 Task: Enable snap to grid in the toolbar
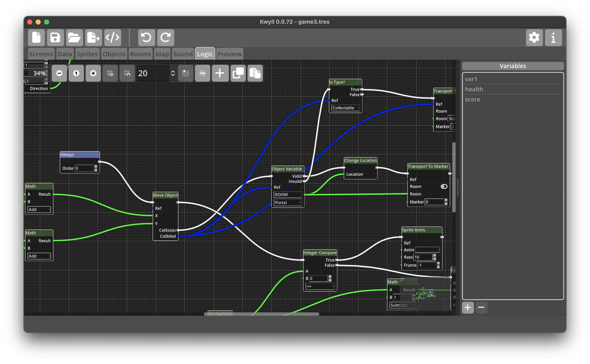tap(127, 73)
